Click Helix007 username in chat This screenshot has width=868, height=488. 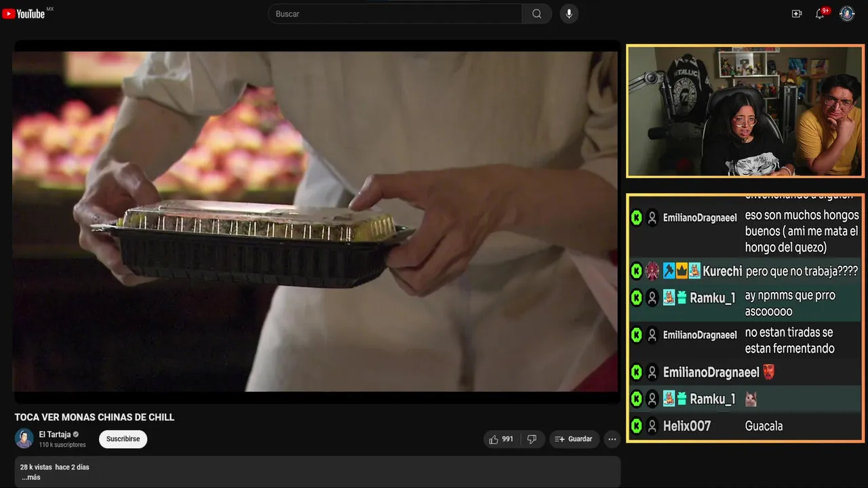click(x=687, y=426)
